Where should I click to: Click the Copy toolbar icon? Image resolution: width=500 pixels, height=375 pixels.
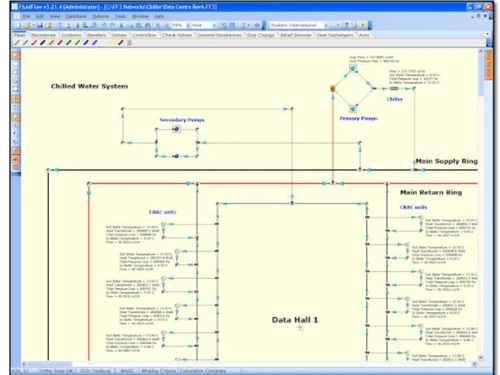[x=130, y=25]
